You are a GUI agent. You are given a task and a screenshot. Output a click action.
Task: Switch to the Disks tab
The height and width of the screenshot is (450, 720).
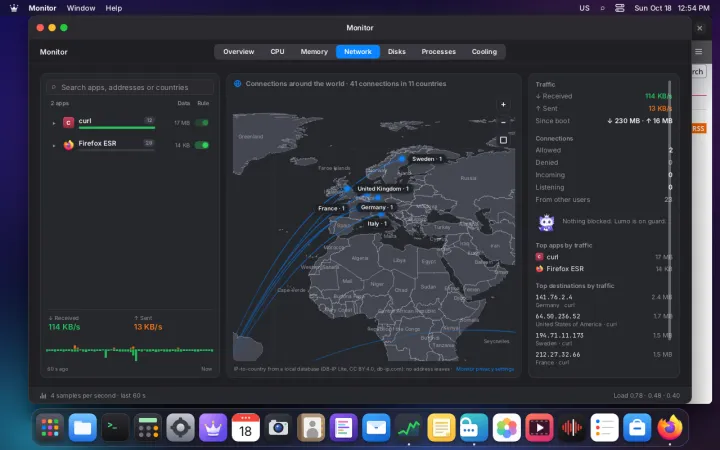tap(397, 51)
